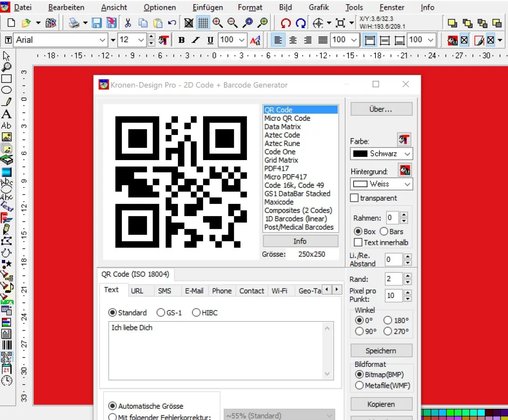The image size is (508, 420).
Task: Select the Zoom magnifier tool in the sidebar
Action: pyautogui.click(x=7, y=66)
